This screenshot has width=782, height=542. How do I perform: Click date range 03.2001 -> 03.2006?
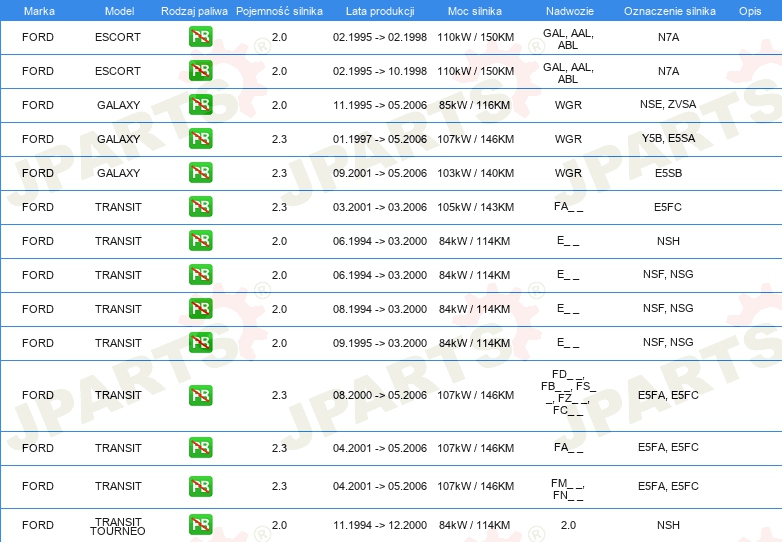pos(380,207)
